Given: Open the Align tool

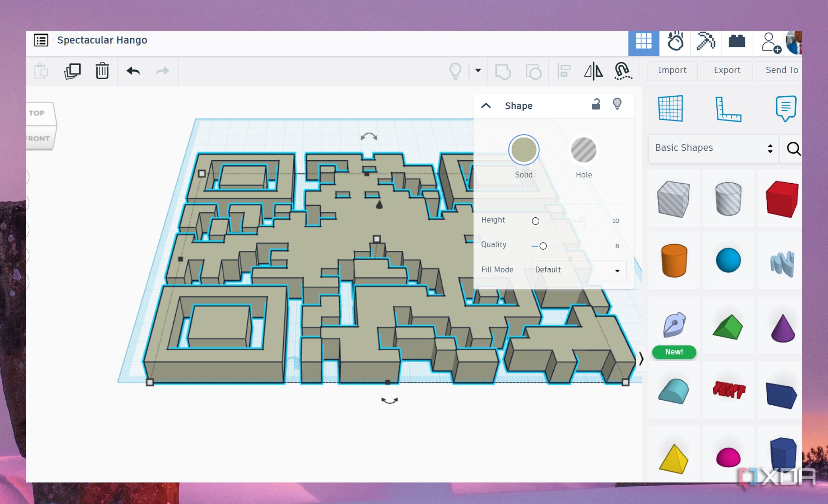Looking at the screenshot, I should (x=564, y=71).
